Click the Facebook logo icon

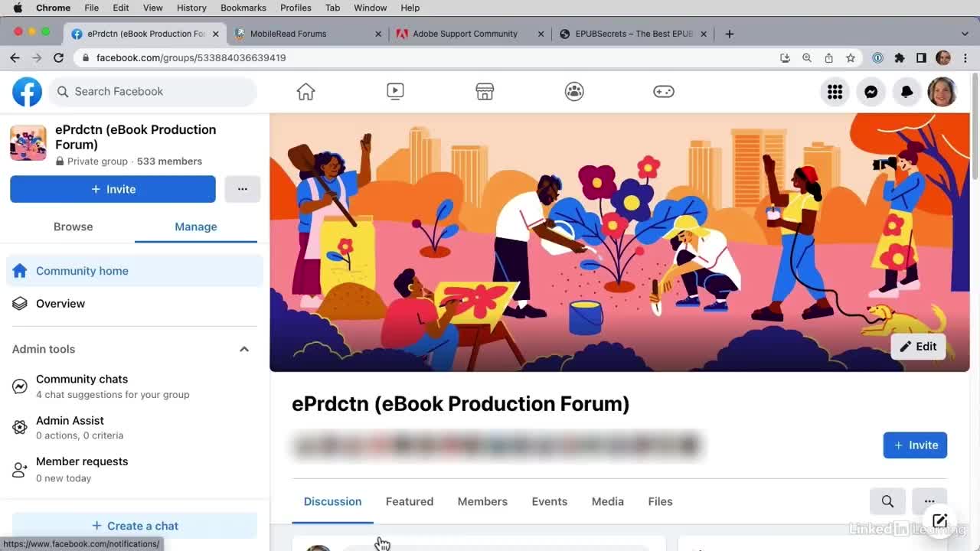(27, 92)
